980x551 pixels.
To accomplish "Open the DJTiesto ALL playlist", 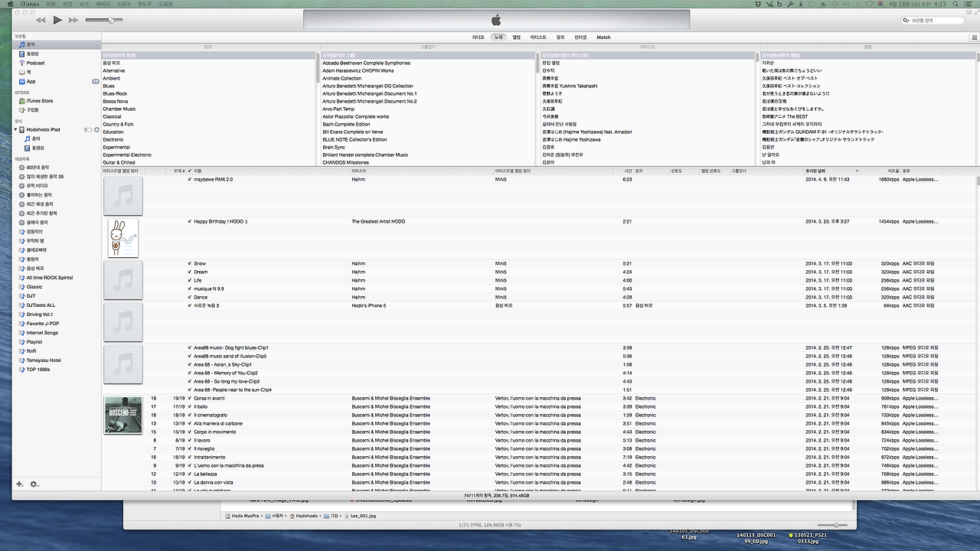I will [x=41, y=305].
